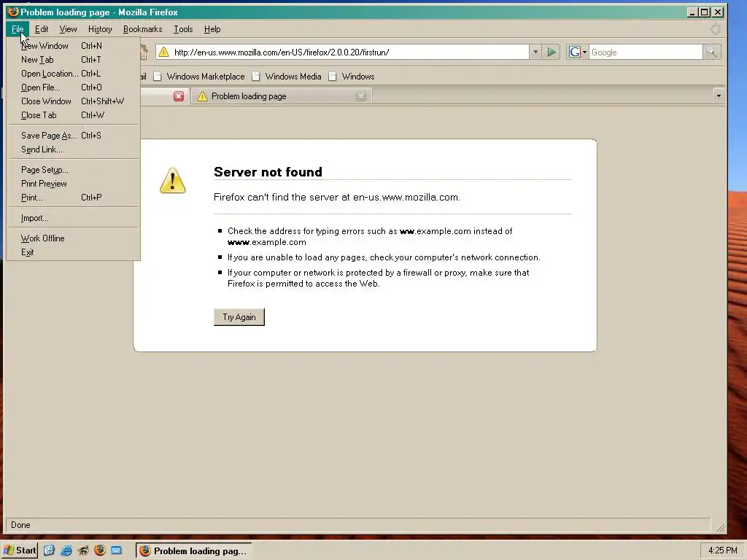This screenshot has height=560, width=747.
Task: Click the warning icon on Problem loading tab
Action: coord(203,96)
